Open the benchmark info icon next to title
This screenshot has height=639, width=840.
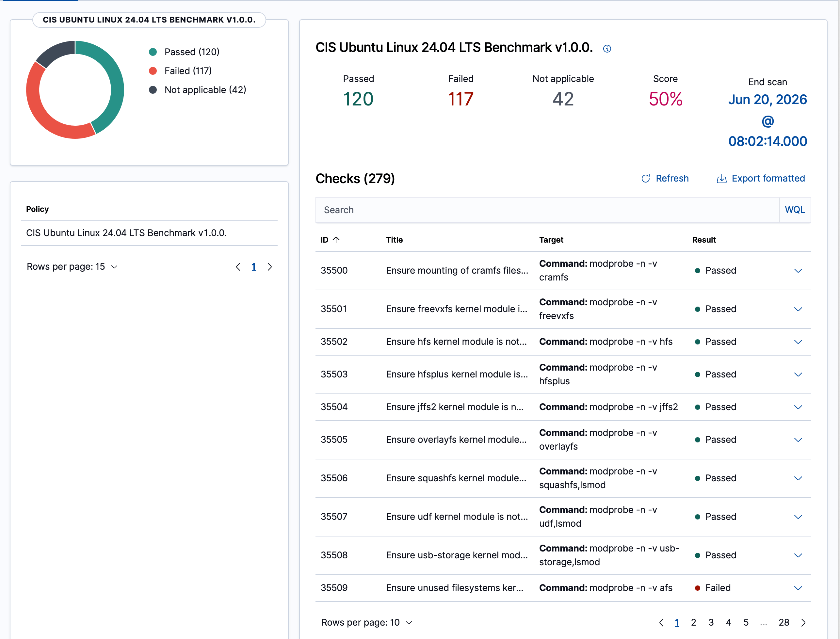tap(607, 49)
